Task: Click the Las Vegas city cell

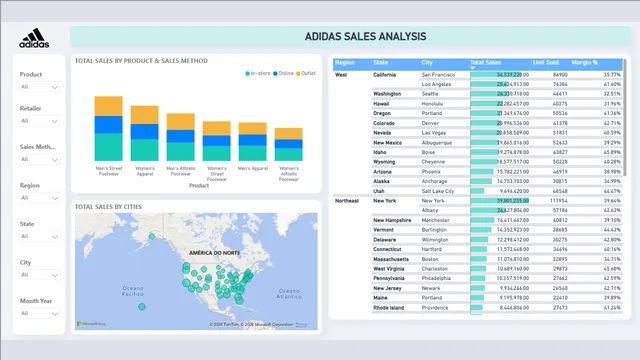Action: (433, 133)
